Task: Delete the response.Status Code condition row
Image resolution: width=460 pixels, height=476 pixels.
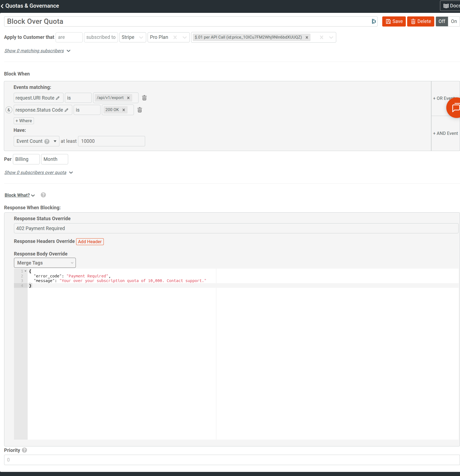Action: click(140, 110)
